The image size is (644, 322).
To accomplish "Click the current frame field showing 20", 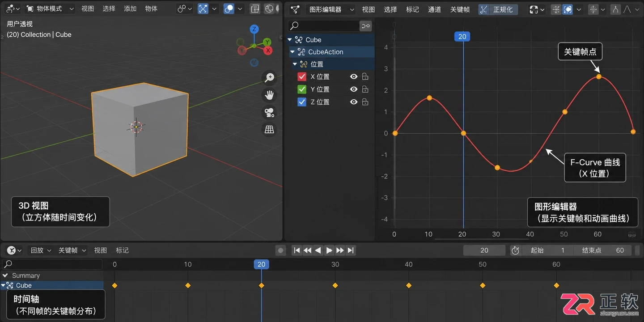I will click(x=484, y=250).
